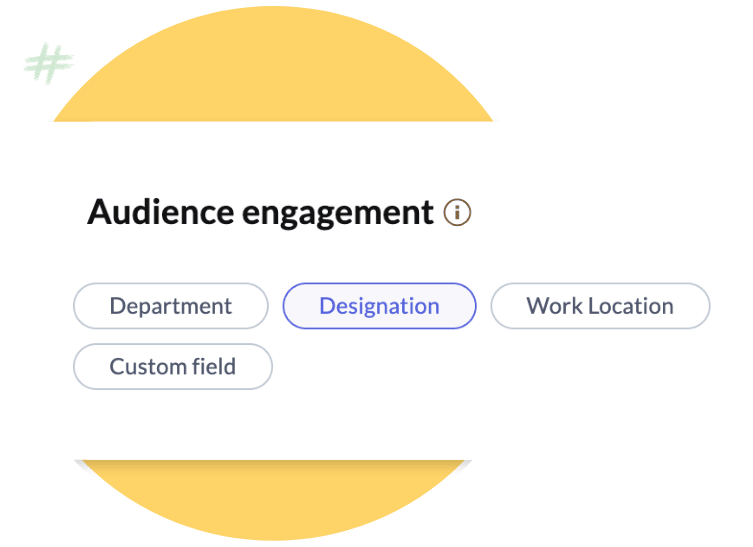Click the Audience engagement heading
Image resolution: width=753 pixels, height=547 pixels.
pos(260,212)
